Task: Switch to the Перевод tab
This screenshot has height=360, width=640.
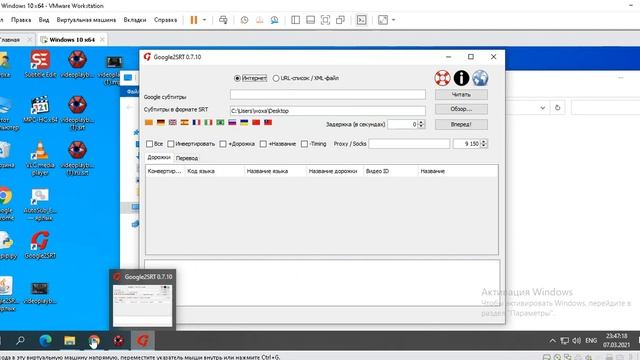Action: [x=187, y=158]
